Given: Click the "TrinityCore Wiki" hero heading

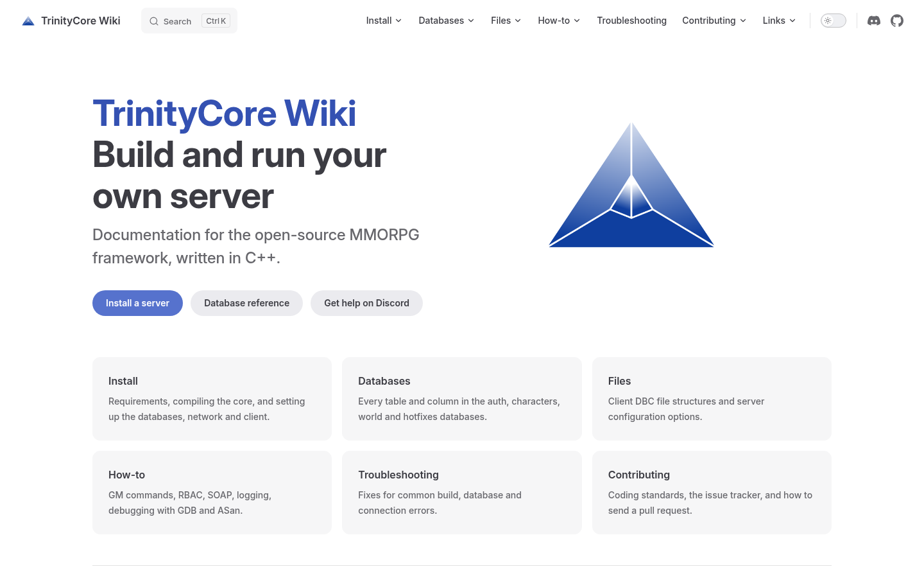Looking at the screenshot, I should (x=224, y=114).
